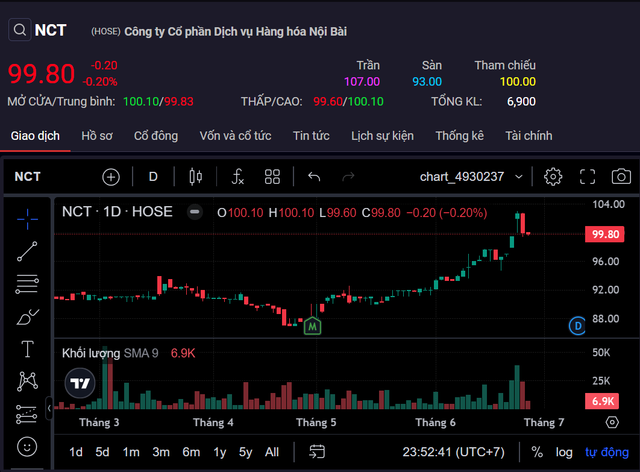Redo the chart action
640x472 pixels.
(x=348, y=177)
